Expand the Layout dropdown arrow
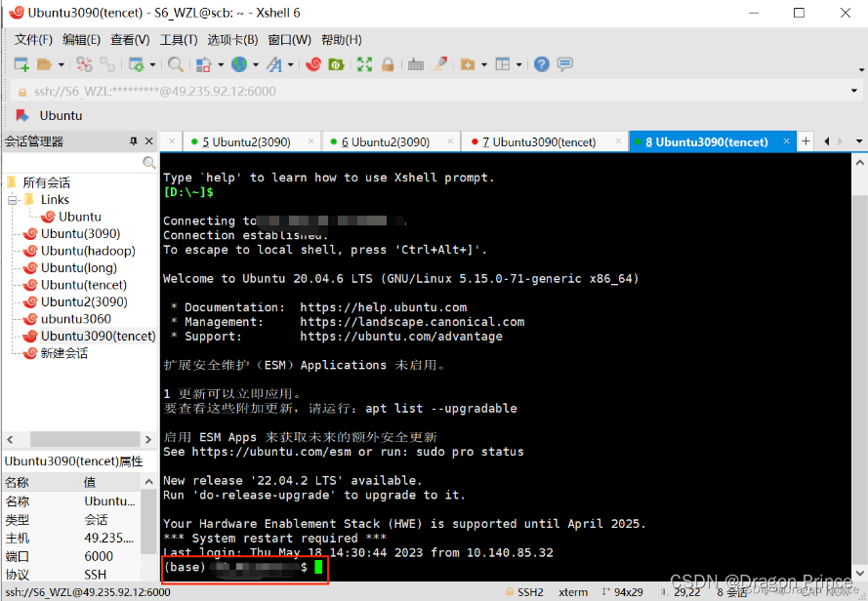Viewport: 868px width, 601px height. click(518, 65)
